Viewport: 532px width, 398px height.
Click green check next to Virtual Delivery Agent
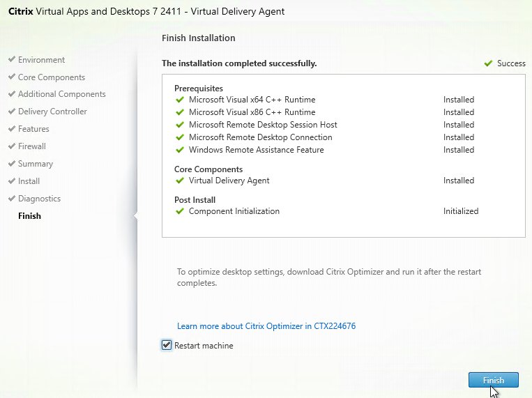(x=180, y=181)
